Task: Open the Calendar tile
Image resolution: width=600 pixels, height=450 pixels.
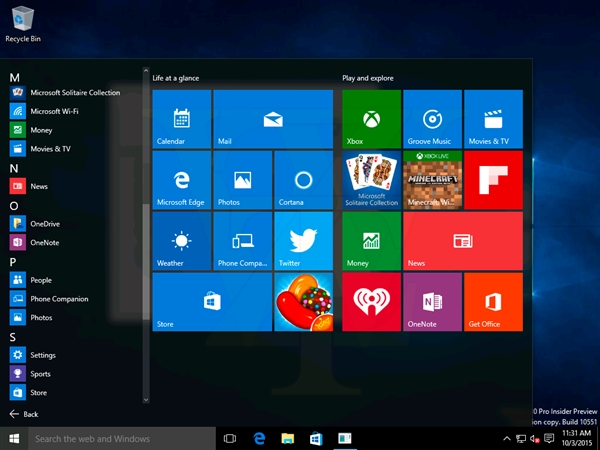Action: pos(181,119)
